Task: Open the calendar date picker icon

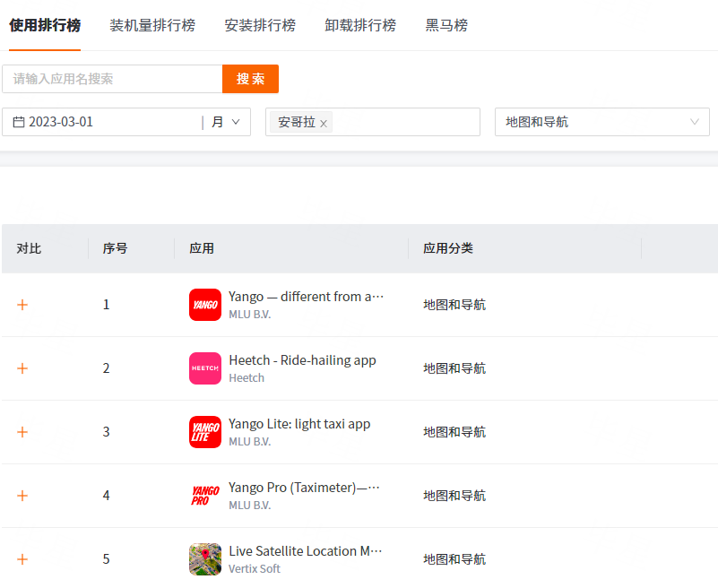Action: tap(19, 122)
